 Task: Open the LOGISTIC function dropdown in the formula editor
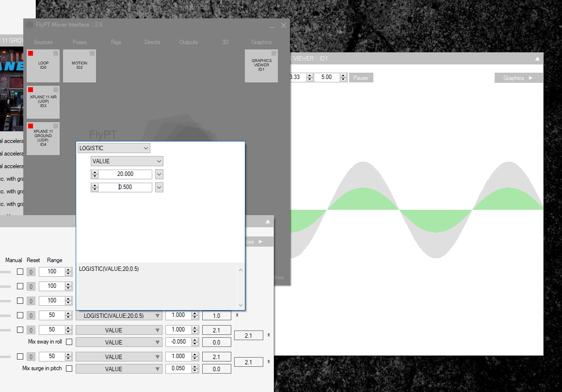pyautogui.click(x=113, y=148)
